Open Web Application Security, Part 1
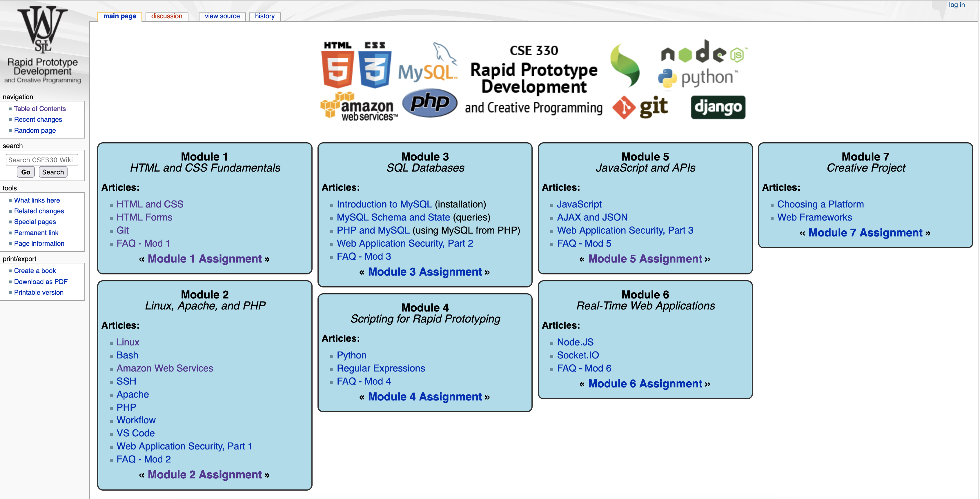980x499 pixels. (184, 446)
